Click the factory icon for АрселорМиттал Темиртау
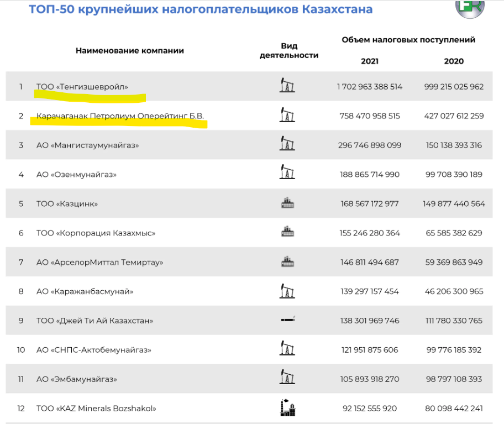This screenshot has height=424, width=504. (288, 261)
